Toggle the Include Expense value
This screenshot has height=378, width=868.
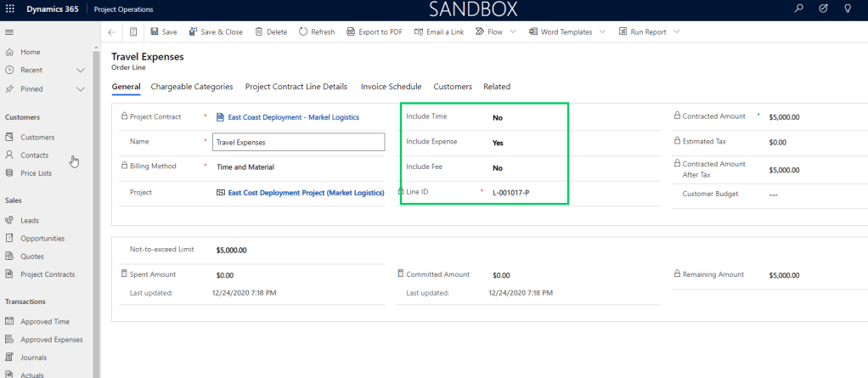point(498,144)
